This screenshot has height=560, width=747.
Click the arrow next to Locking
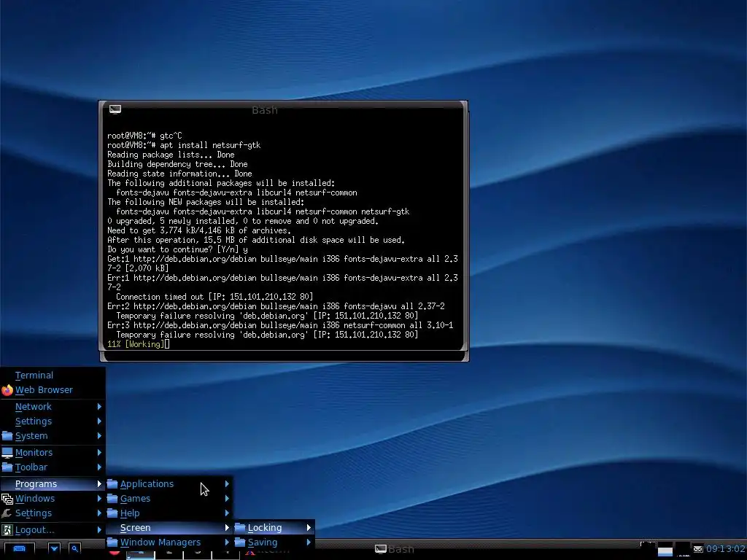[x=309, y=528]
